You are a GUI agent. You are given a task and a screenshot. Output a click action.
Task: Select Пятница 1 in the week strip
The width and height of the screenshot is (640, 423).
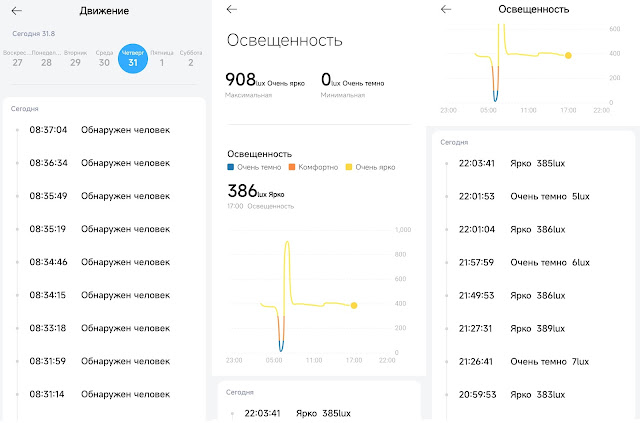(162, 58)
